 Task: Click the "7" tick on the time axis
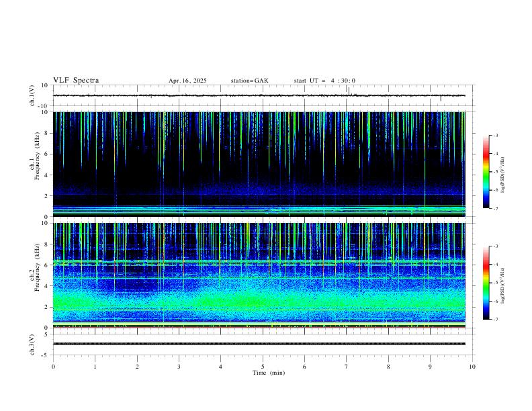click(347, 367)
